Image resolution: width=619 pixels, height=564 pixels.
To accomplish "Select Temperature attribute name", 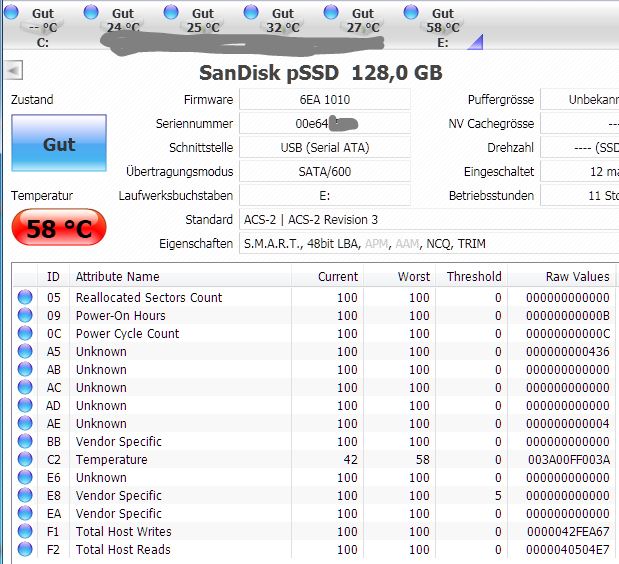I will click(x=111, y=459).
